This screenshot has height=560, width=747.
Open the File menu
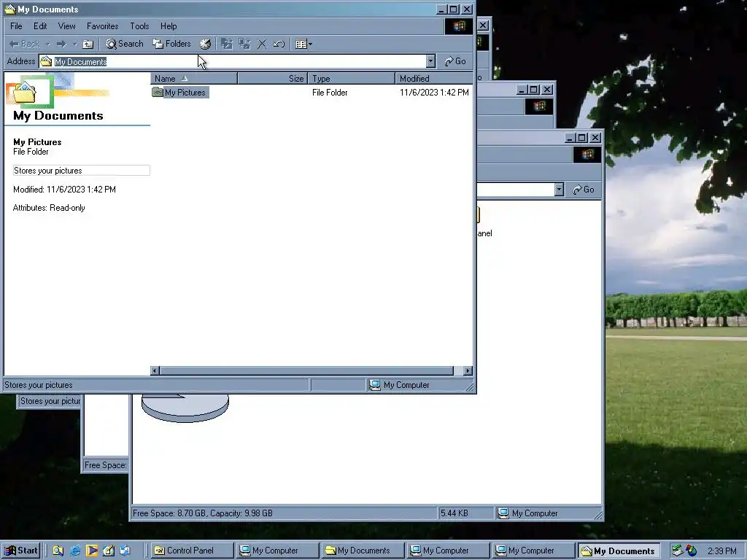click(x=16, y=26)
